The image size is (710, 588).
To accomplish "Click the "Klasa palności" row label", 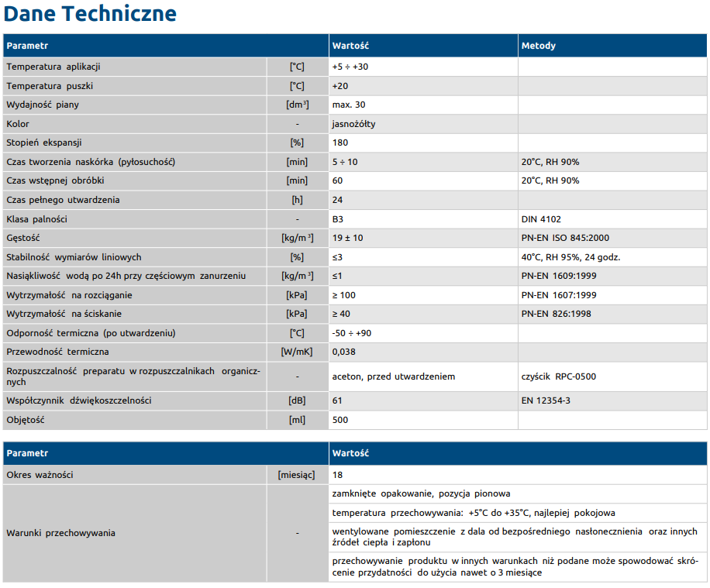I will tap(37, 219).
